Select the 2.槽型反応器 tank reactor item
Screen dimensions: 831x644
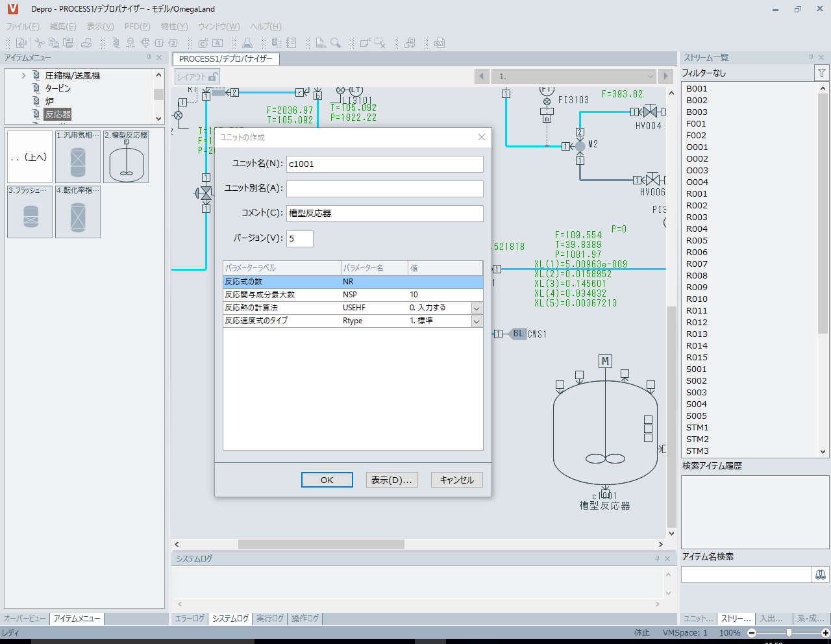(x=126, y=157)
